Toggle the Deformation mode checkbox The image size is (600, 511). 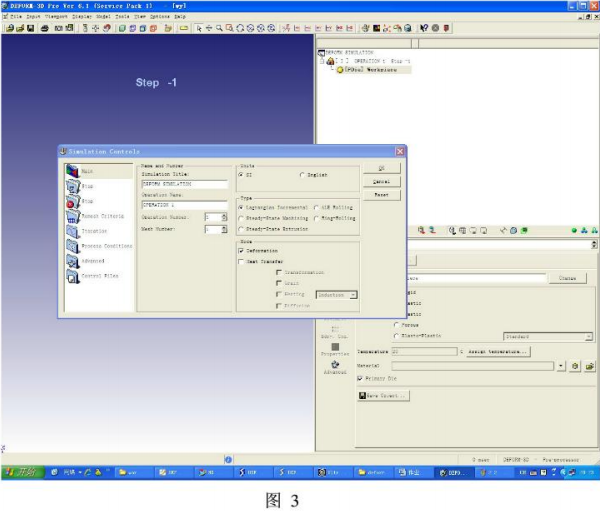point(241,251)
